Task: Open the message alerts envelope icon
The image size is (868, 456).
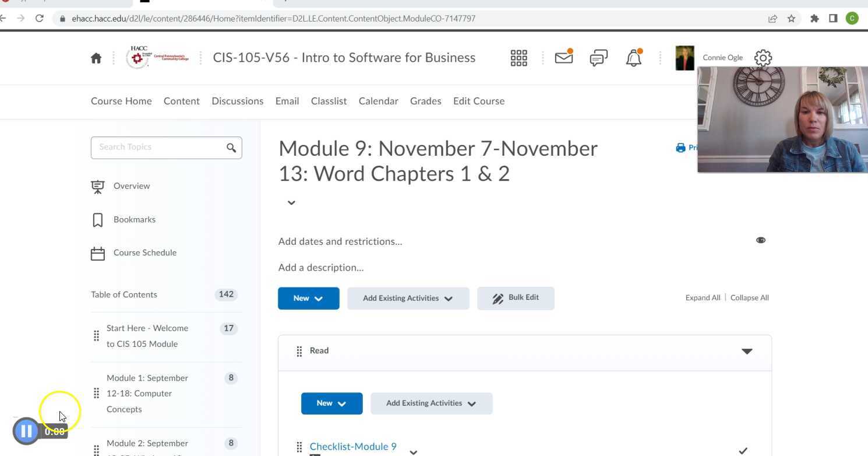Action: click(x=563, y=58)
